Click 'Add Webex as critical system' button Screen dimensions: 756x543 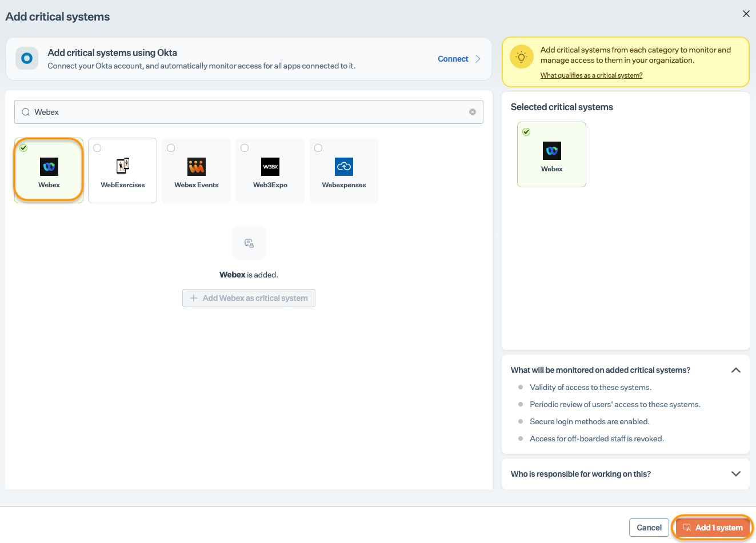click(x=249, y=298)
